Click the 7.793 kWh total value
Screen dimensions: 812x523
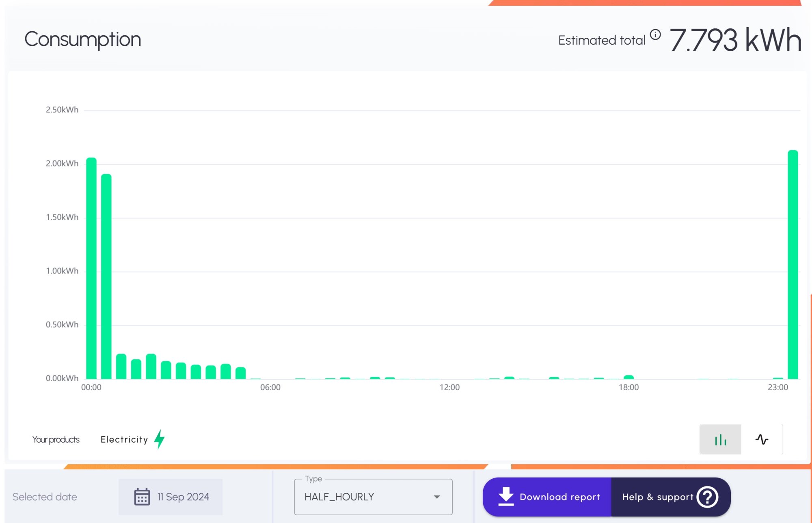pyautogui.click(x=735, y=40)
